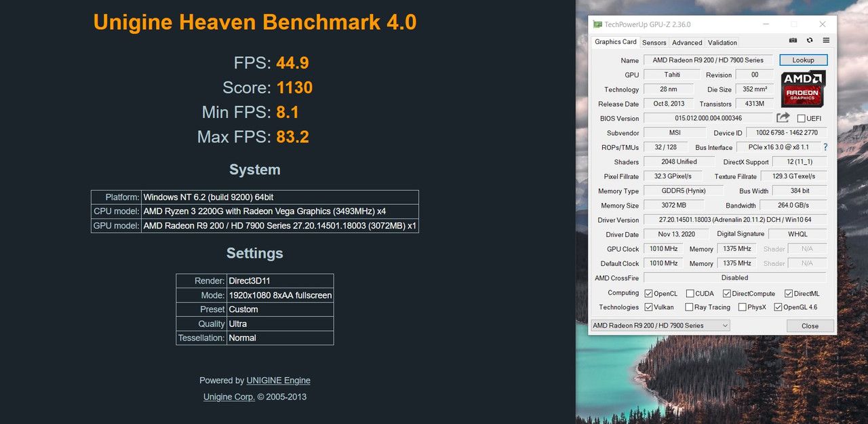The height and width of the screenshot is (424, 868).
Task: Click the GPU-Z refresh icon
Action: pos(810,41)
